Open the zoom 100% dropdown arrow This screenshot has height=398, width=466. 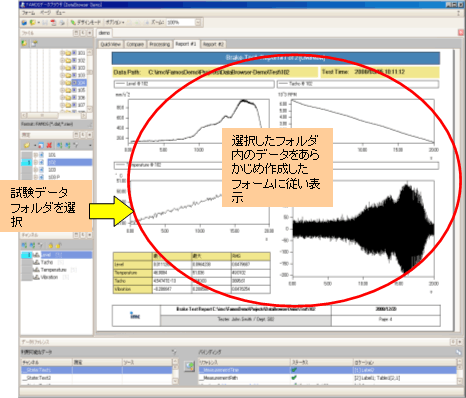[198, 22]
